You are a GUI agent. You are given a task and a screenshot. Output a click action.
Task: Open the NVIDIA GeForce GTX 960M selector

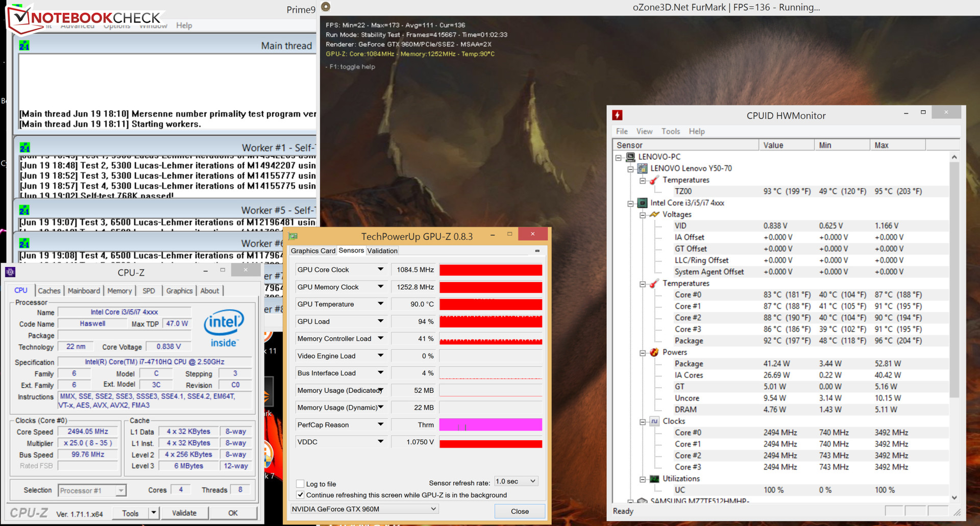pos(364,509)
